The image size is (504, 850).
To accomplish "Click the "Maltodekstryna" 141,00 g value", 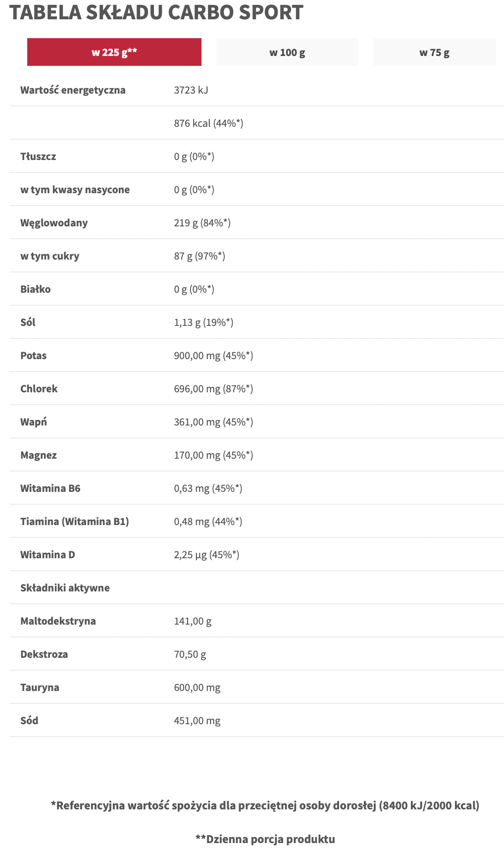I will tap(193, 621).
